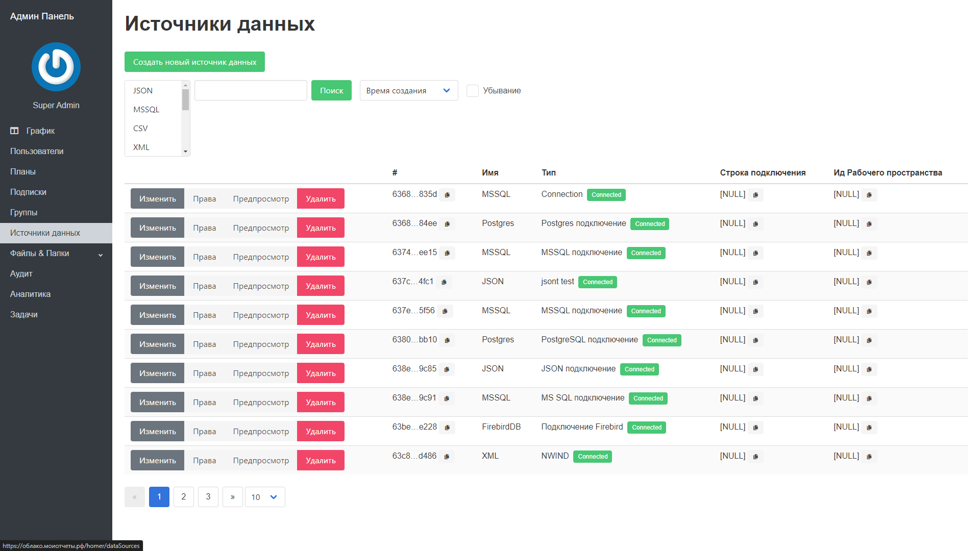Copy connection string of jsont test row
Screen dimensions: 980x551
point(755,282)
